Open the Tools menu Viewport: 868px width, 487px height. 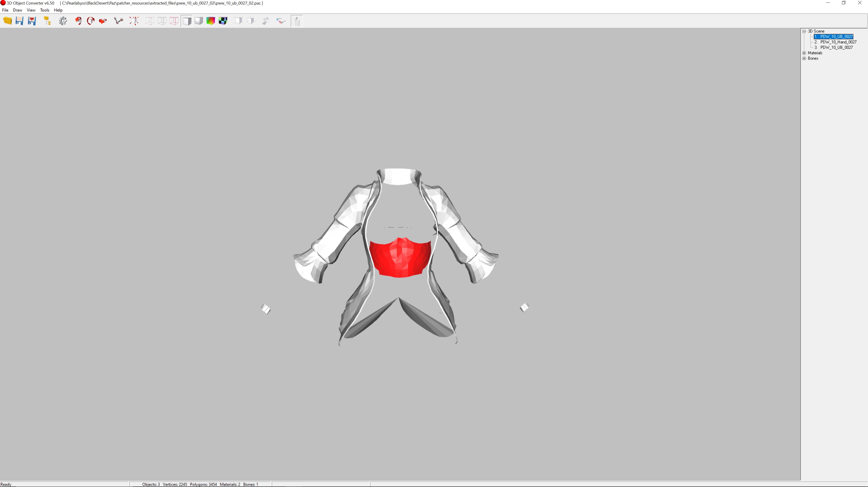click(45, 10)
